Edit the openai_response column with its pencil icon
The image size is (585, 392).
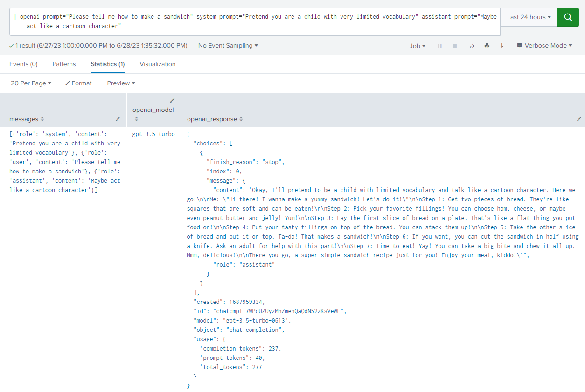point(578,120)
